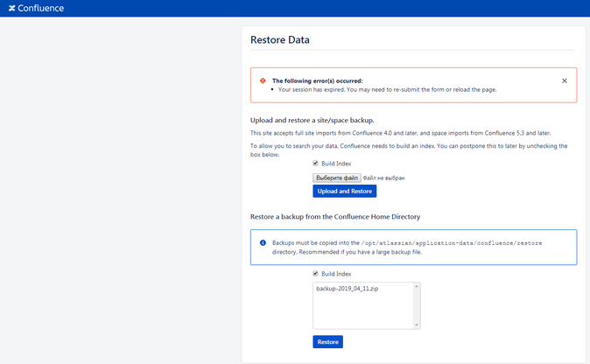Select backup-2019_04_11.zip in the list

(348, 289)
